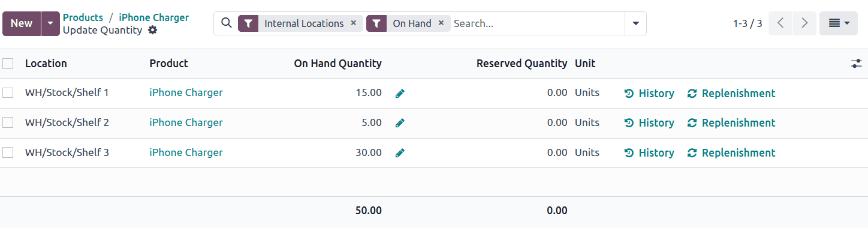Click the pencil icon for Shelf 2
The image size is (868, 228).
coord(400,122)
